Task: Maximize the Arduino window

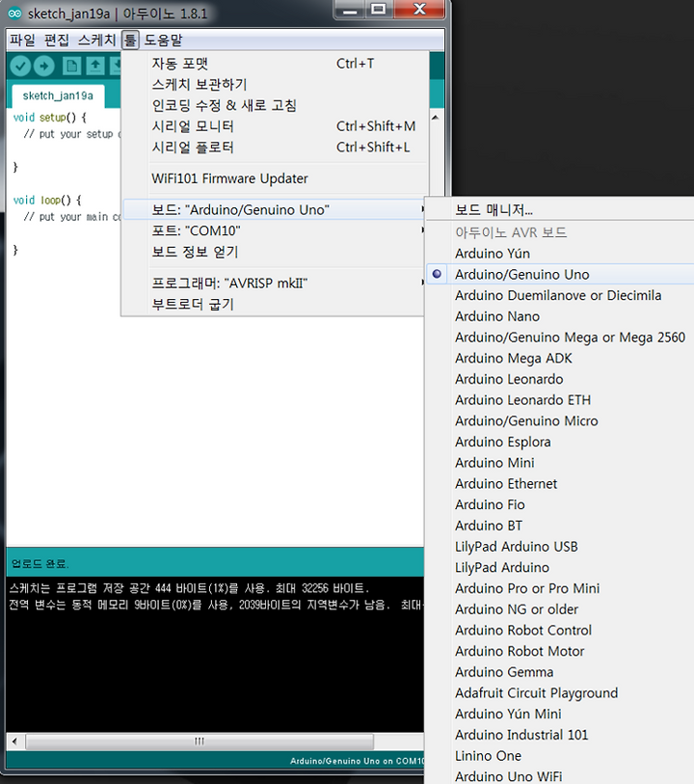Action: point(378,9)
